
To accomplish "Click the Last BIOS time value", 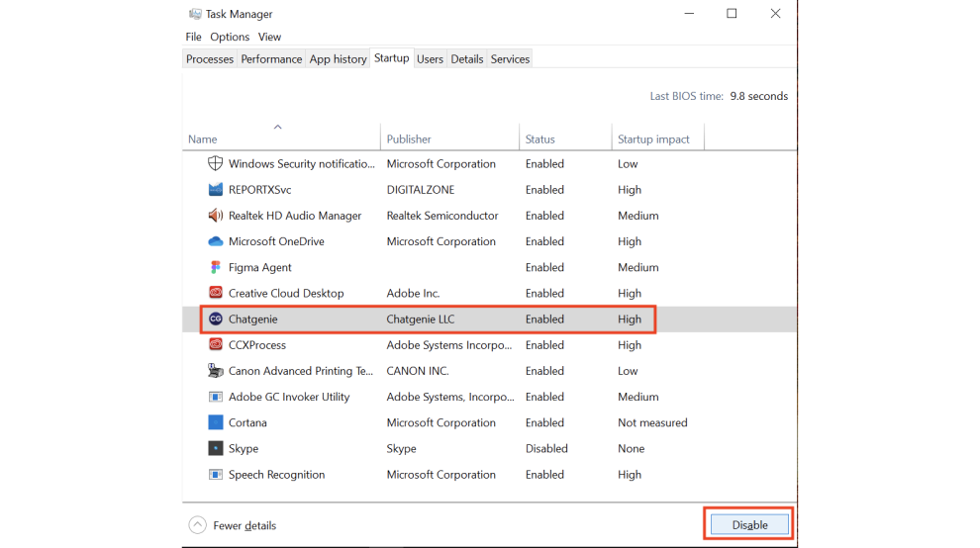I will [x=758, y=96].
